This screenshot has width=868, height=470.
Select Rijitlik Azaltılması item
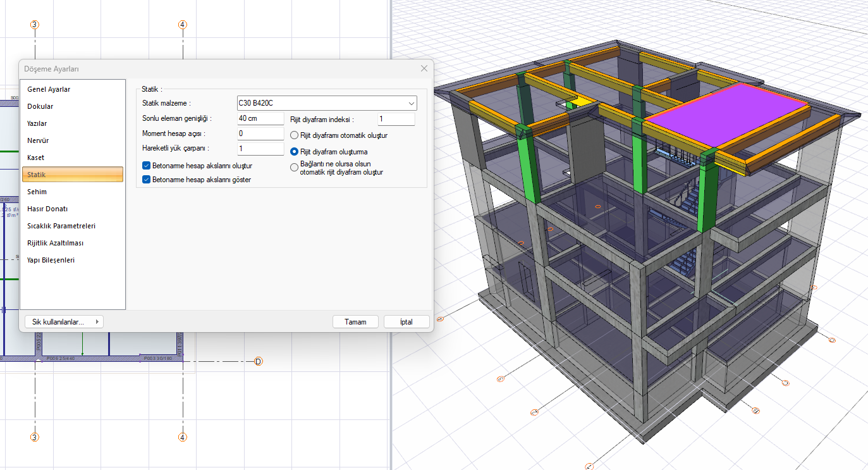[x=72, y=243]
